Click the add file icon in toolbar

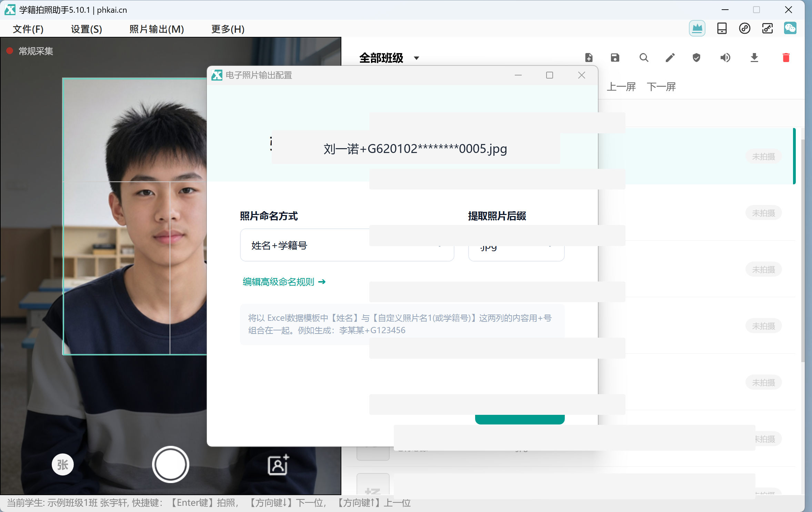click(589, 58)
